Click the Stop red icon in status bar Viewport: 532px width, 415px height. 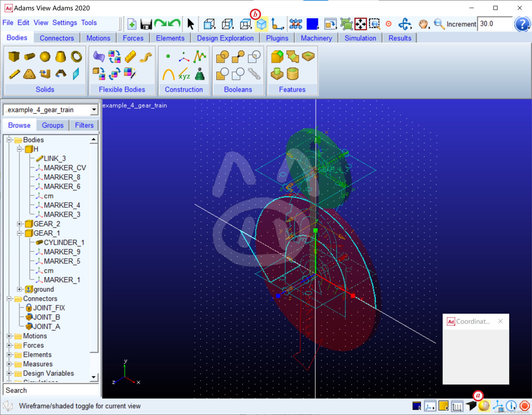point(524,406)
